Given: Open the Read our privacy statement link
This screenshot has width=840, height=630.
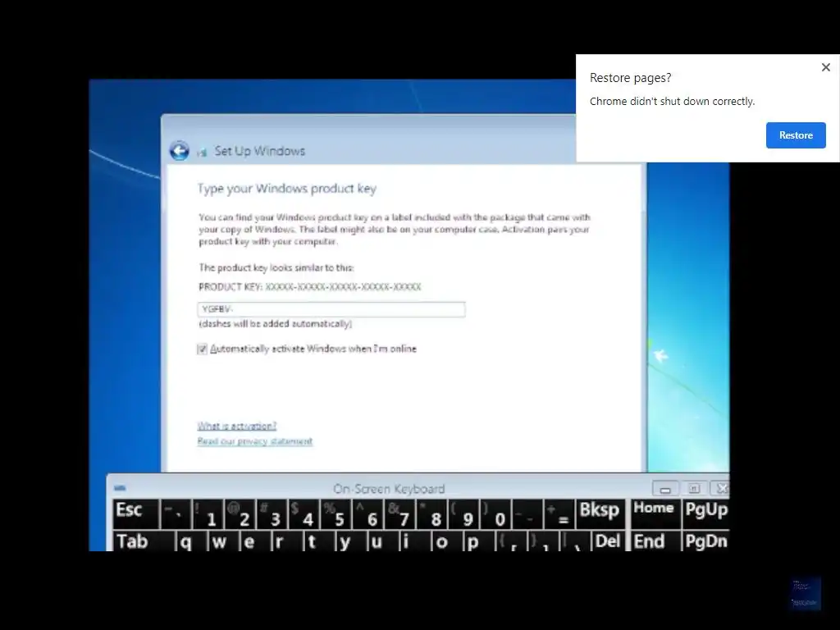Looking at the screenshot, I should pyautogui.click(x=254, y=441).
